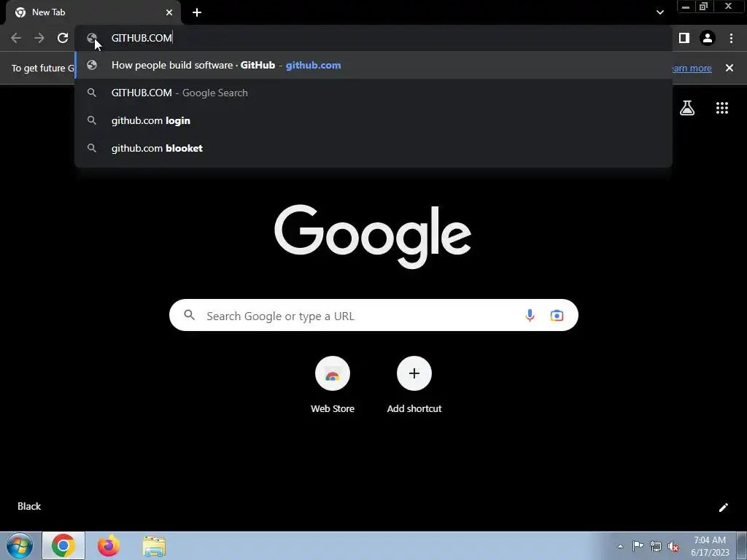
Task: Click the muted volume tray icon
Action: pos(673,547)
